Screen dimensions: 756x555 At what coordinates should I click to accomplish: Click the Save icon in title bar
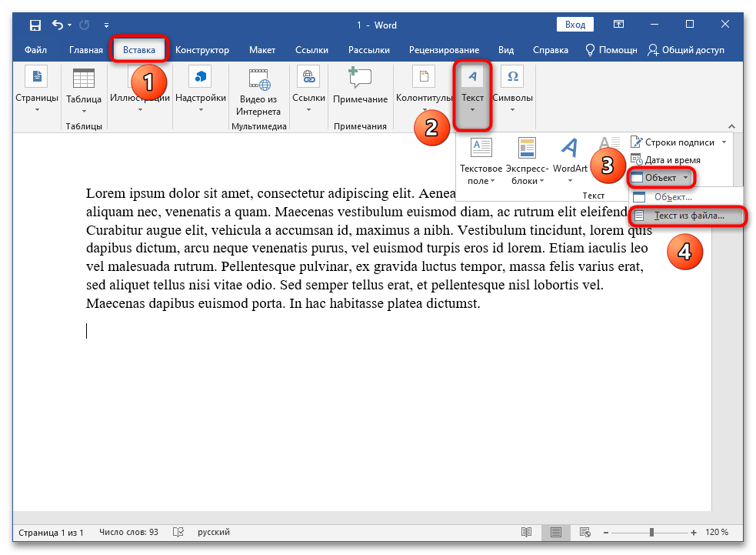(x=35, y=25)
